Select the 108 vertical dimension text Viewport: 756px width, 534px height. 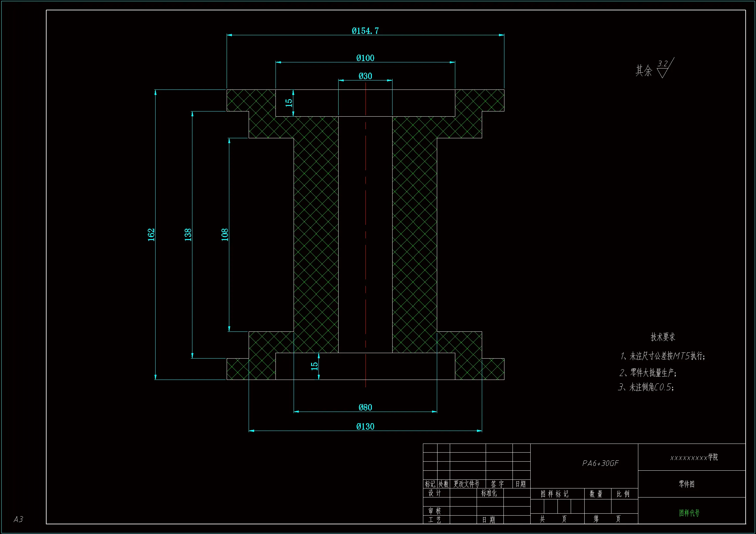(x=224, y=235)
